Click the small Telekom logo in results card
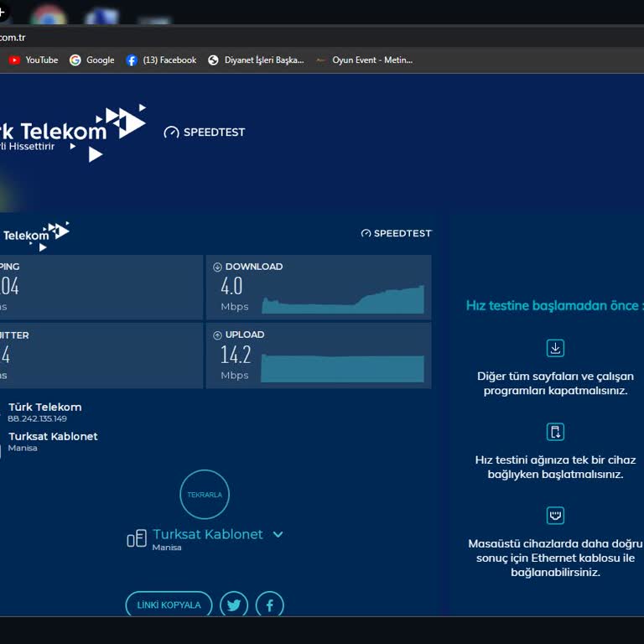 pyautogui.click(x=35, y=236)
